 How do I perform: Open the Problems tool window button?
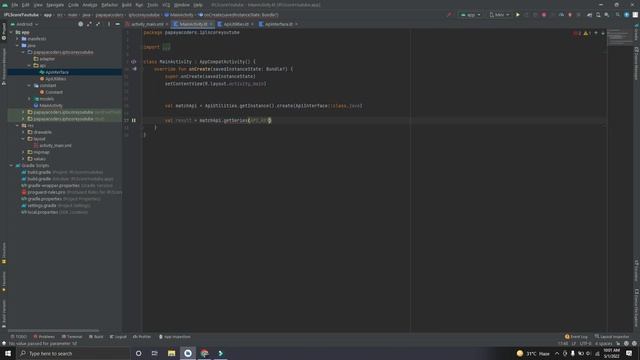point(44,337)
